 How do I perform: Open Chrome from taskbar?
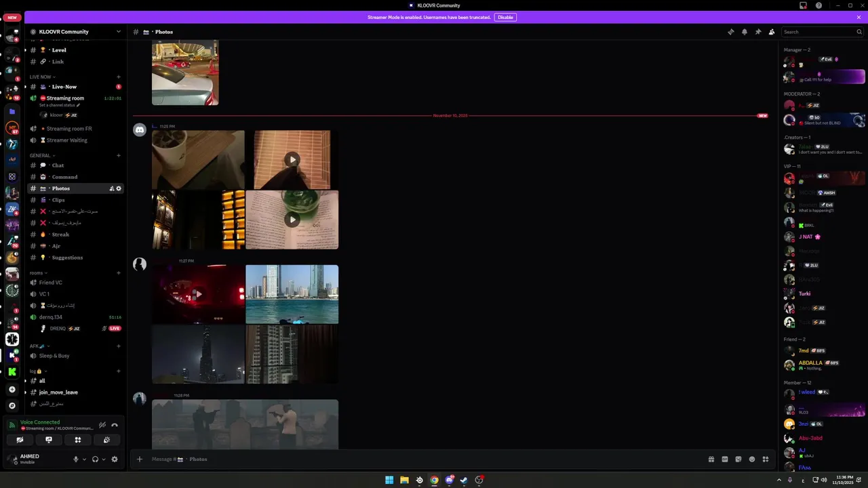point(434,480)
